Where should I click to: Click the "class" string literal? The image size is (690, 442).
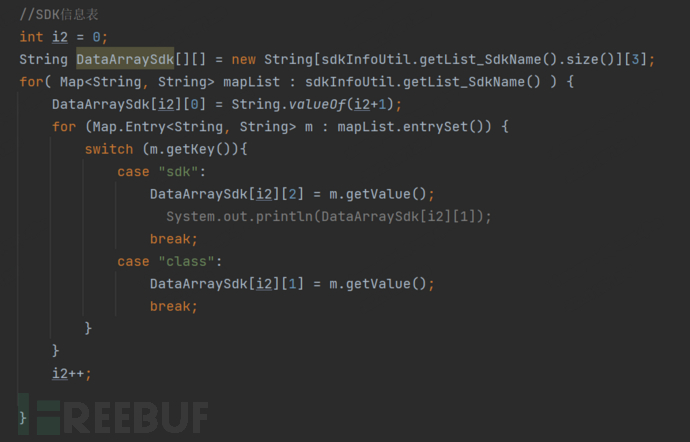(187, 262)
